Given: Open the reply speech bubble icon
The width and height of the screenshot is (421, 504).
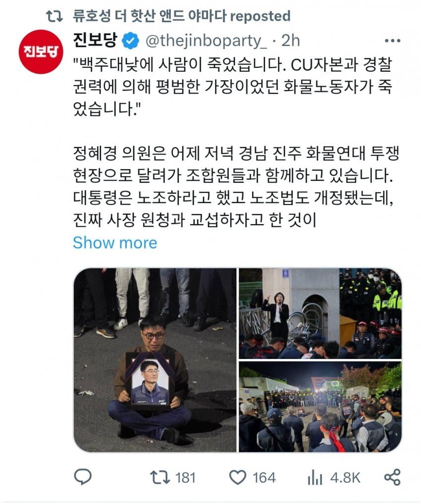Looking at the screenshot, I should pos(83,477).
